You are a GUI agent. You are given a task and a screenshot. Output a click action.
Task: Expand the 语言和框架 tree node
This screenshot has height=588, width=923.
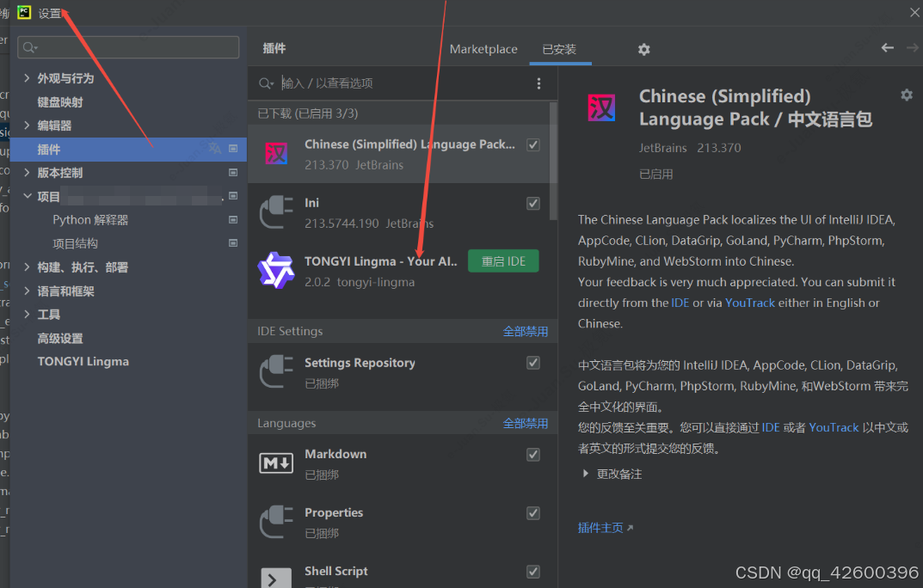click(x=27, y=291)
